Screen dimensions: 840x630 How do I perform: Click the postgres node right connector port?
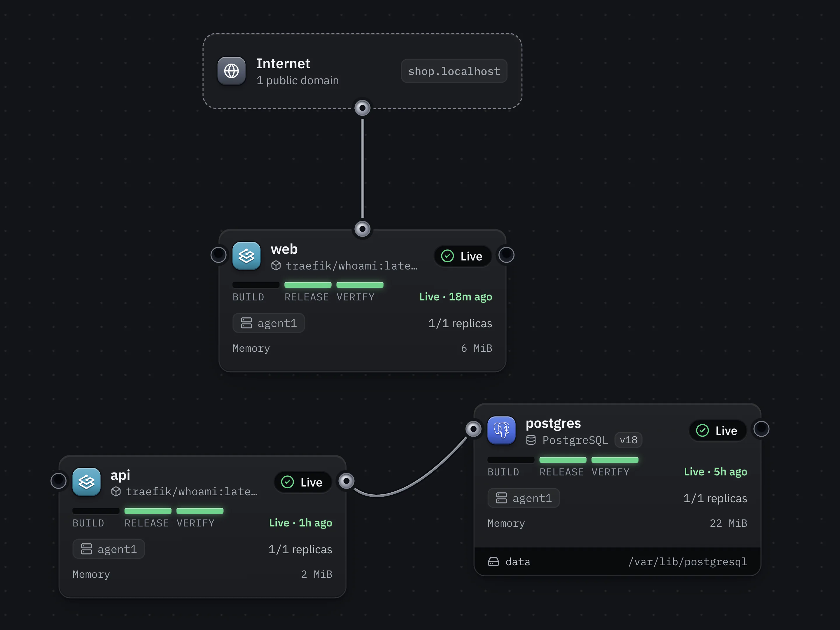(761, 429)
